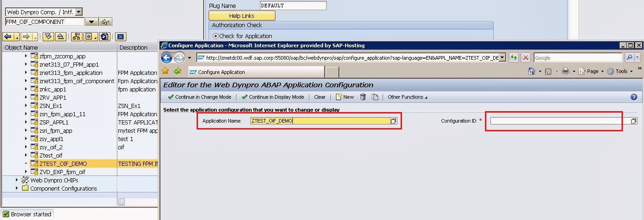Expand the Web Dynpro CHIPs node
The height and width of the screenshot is (220, 644).
pos(17,180)
